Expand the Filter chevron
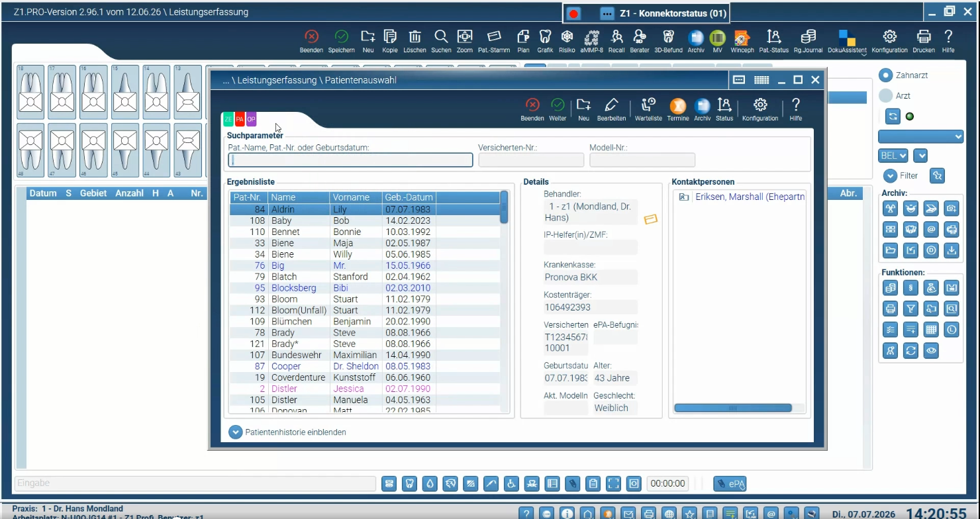The image size is (980, 519). 890,175
